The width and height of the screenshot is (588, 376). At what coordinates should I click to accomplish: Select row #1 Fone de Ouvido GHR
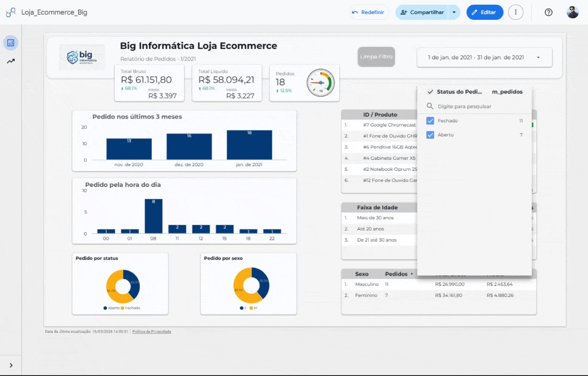tap(379, 136)
